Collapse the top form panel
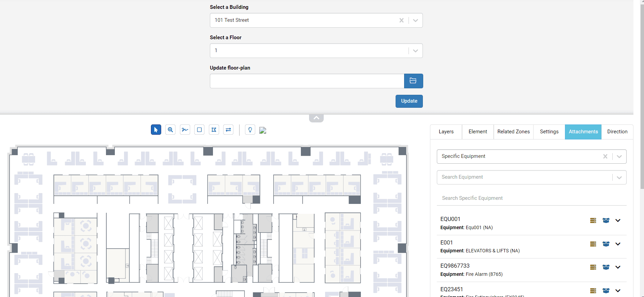This screenshot has height=297, width=644. tap(316, 118)
